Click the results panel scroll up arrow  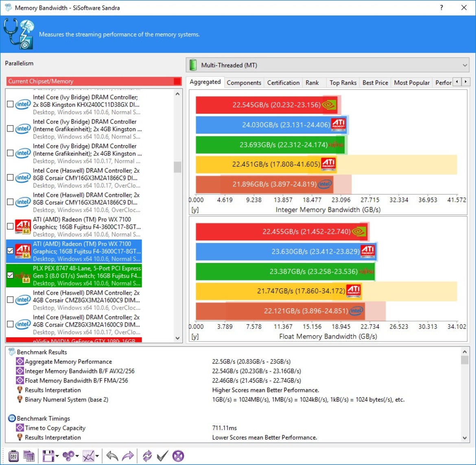point(465,352)
